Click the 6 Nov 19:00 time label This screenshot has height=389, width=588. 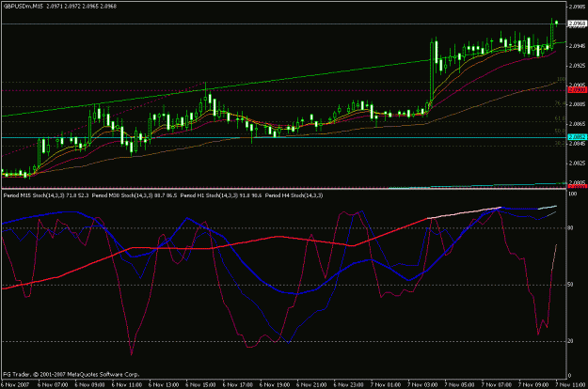[275, 385]
